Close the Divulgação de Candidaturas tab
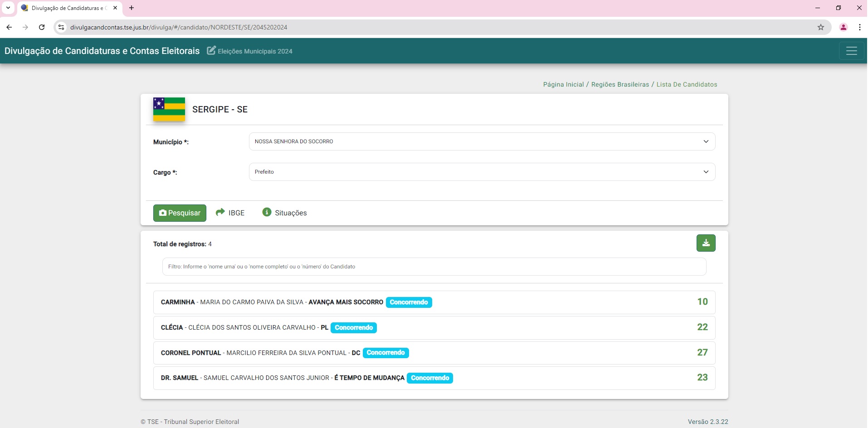Screen dimensions: 868x428 tap(115, 8)
